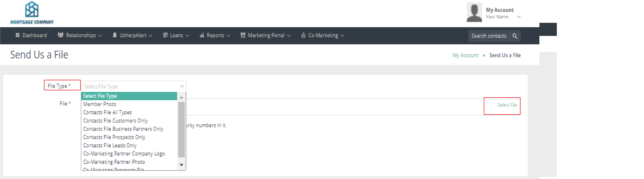The width and height of the screenshot is (644, 179).
Task: Open the Loans menu
Action: [176, 35]
